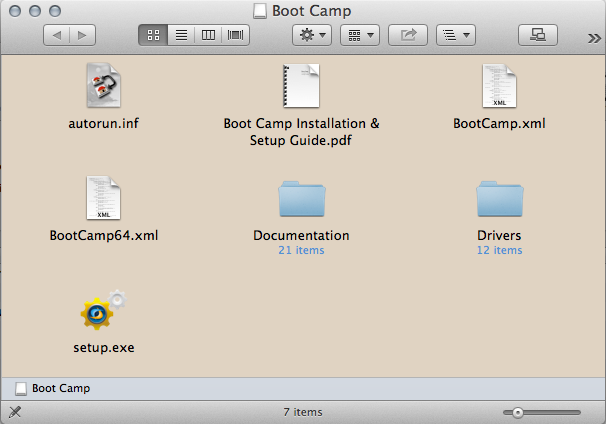Click the setup.exe file name
Image resolution: width=606 pixels, height=424 pixels.
click(x=104, y=347)
